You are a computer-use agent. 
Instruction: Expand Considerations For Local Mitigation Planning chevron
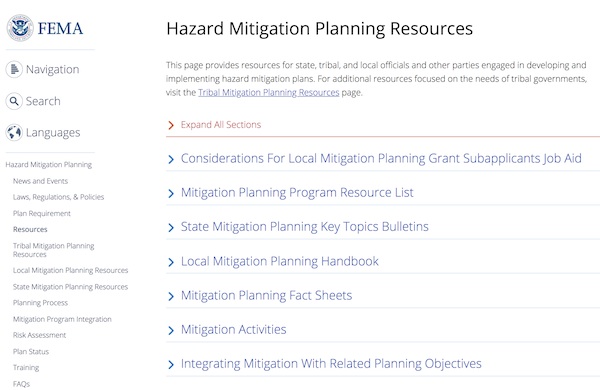coord(171,159)
